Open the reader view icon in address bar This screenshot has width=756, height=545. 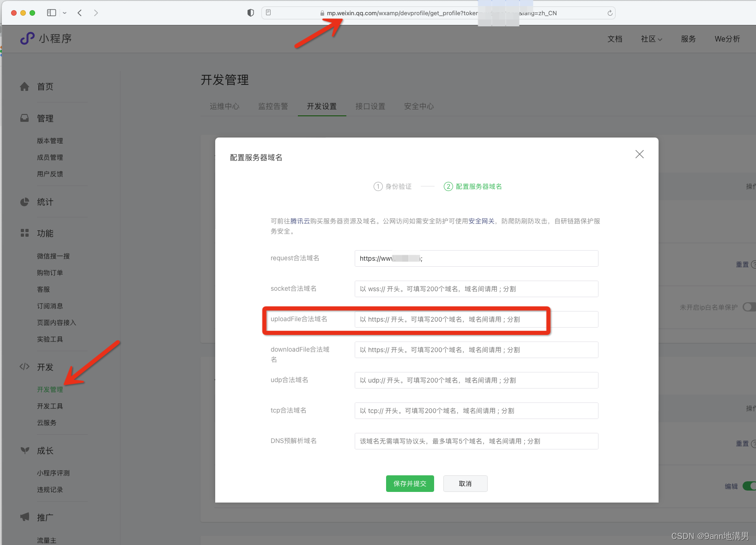click(268, 13)
